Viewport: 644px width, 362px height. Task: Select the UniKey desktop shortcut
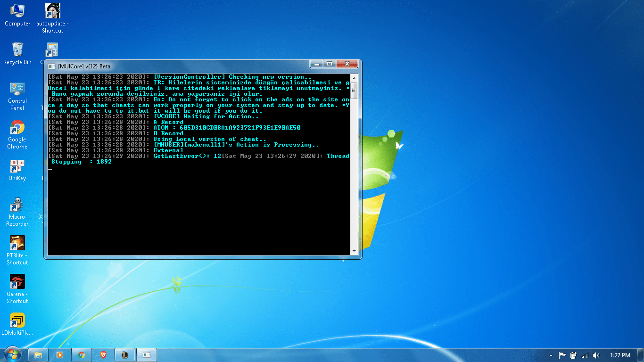17,170
